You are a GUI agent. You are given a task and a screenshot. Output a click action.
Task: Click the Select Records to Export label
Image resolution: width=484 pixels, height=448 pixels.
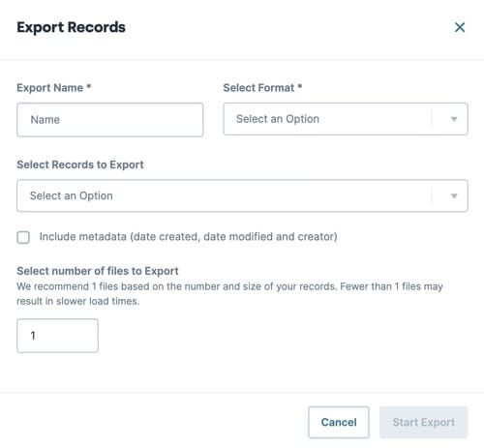click(80, 164)
